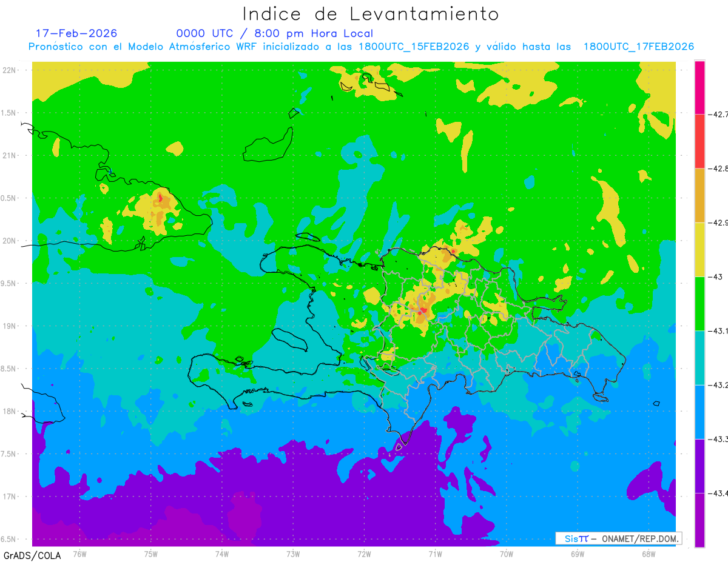Click the colorbar value '-43.3'
The height and width of the screenshot is (562, 728).
tap(717, 439)
